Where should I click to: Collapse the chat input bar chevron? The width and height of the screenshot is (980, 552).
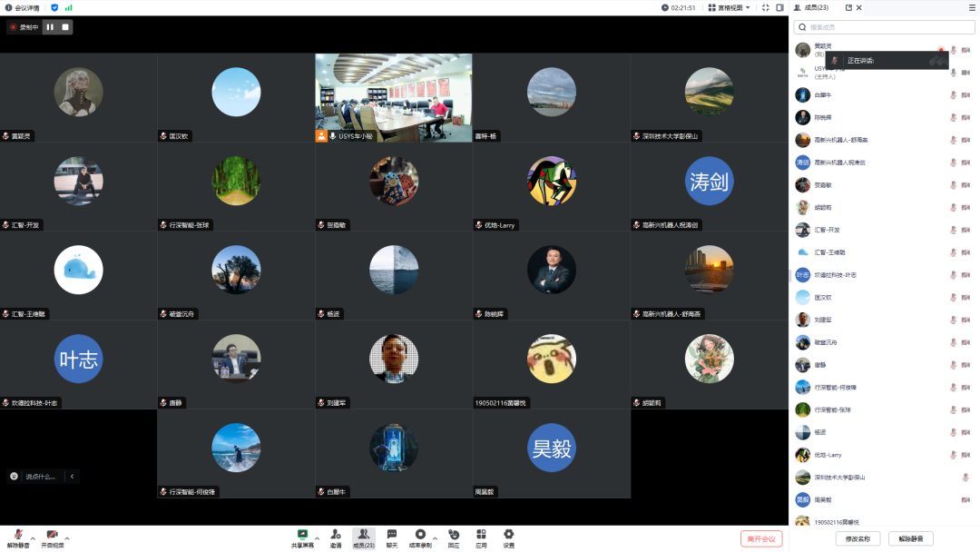(72, 477)
